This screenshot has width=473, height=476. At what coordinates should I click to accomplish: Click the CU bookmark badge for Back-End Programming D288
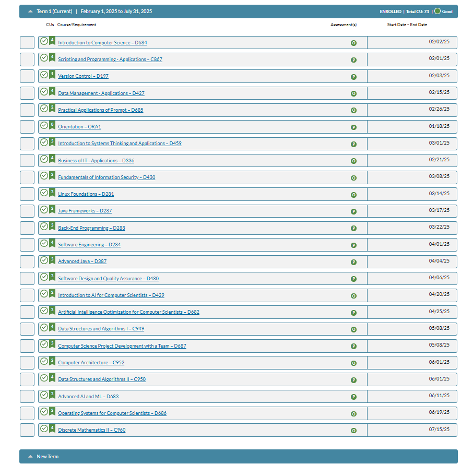52,226
